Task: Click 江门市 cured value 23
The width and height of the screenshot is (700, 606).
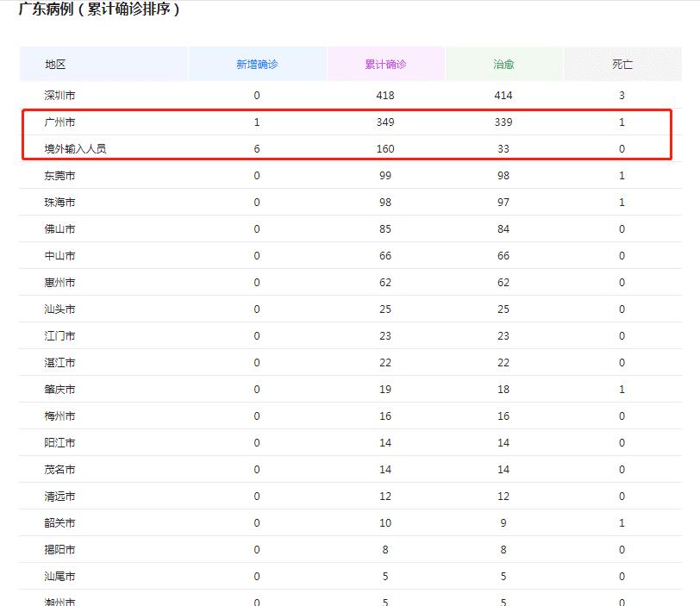Action: point(503,336)
